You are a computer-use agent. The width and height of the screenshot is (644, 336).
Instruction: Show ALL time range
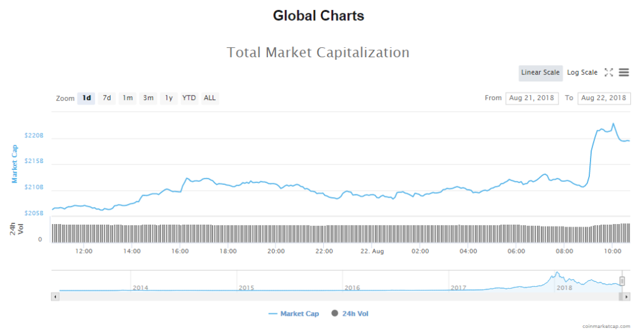[x=209, y=98]
